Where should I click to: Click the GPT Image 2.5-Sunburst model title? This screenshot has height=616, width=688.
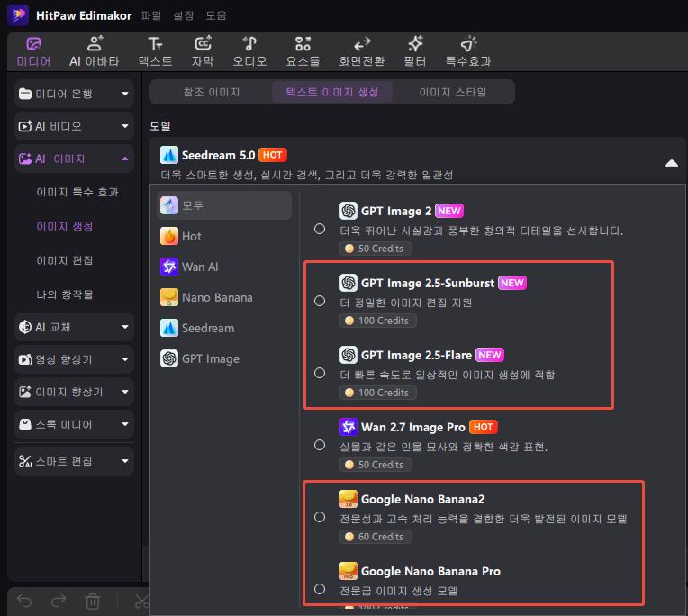(x=428, y=283)
